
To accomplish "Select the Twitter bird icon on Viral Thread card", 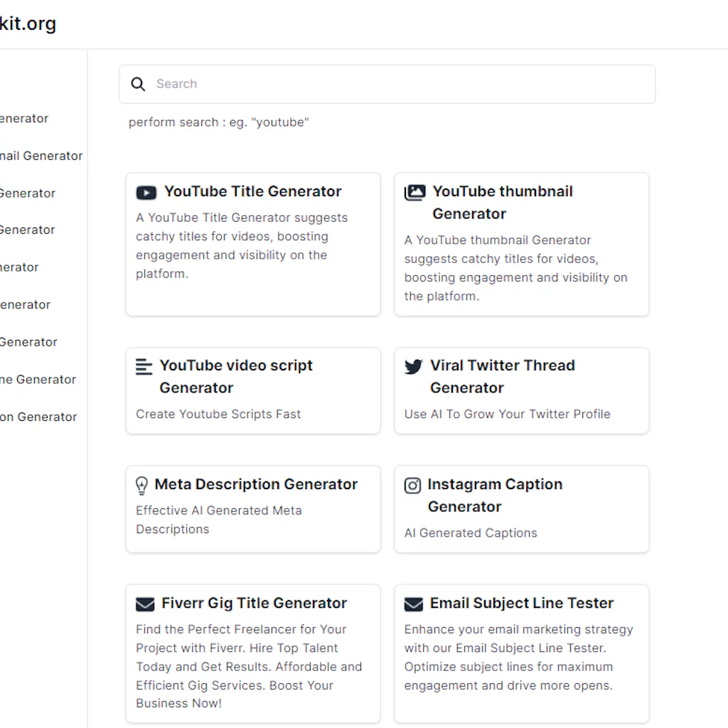I will 413,366.
